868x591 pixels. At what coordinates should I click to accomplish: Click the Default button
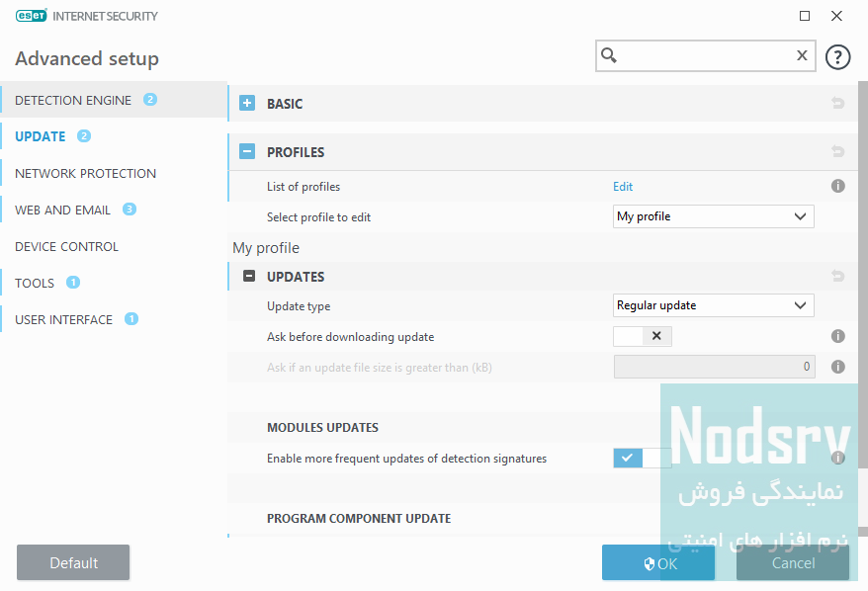pyautogui.click(x=73, y=562)
